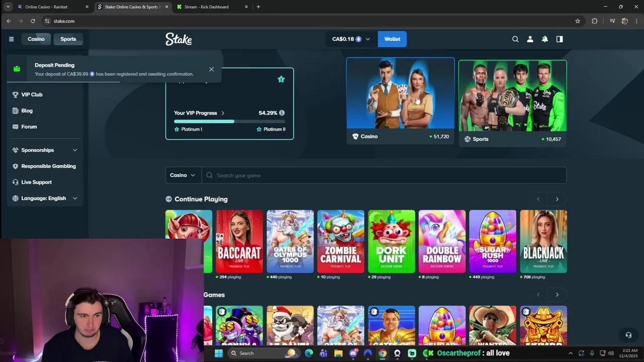
Task: Open the Blog link
Action: tap(27, 111)
